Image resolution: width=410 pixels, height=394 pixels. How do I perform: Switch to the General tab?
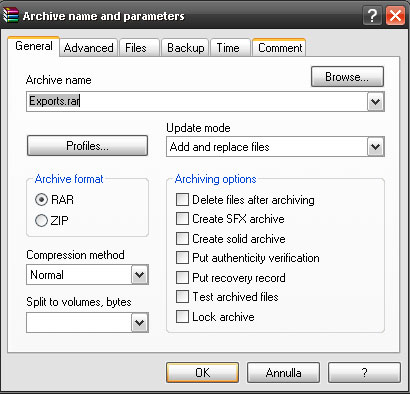tap(34, 46)
